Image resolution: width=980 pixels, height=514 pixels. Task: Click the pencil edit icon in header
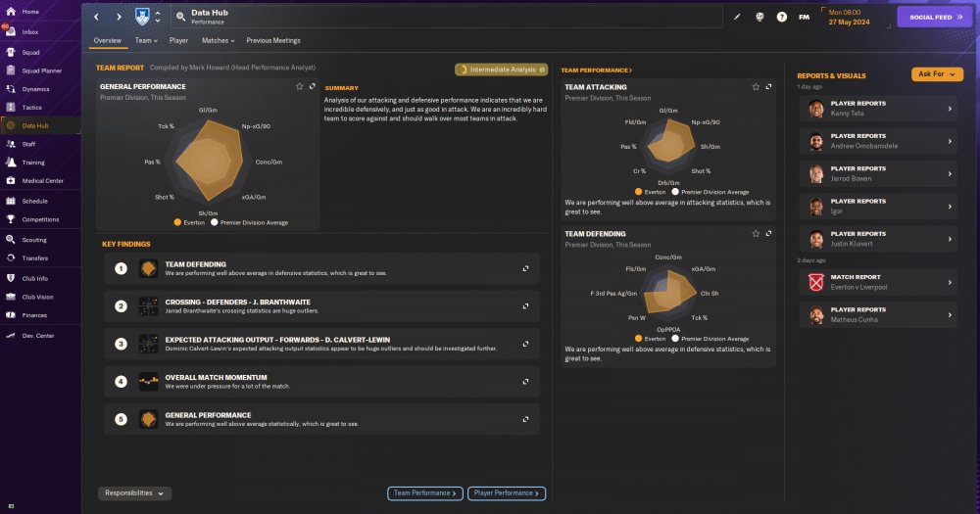(737, 17)
